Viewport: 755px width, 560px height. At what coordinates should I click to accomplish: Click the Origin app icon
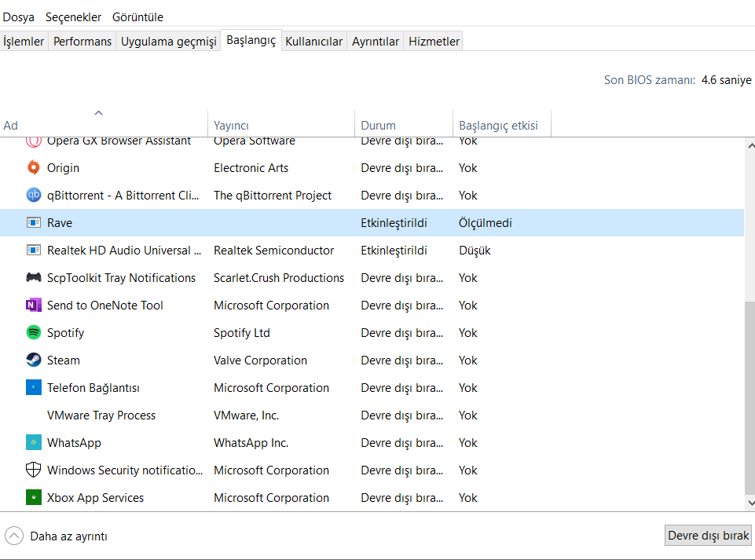click(x=33, y=167)
